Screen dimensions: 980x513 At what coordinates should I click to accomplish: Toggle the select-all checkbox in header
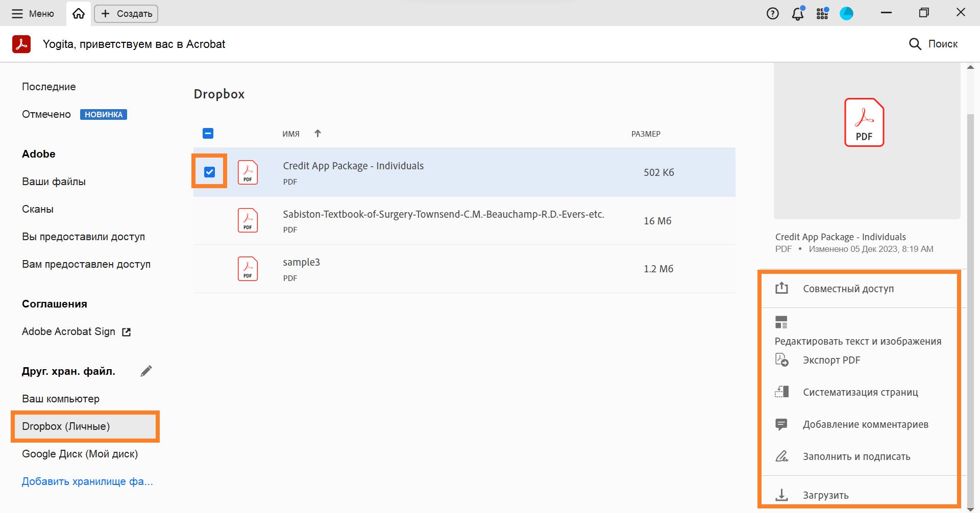208,134
